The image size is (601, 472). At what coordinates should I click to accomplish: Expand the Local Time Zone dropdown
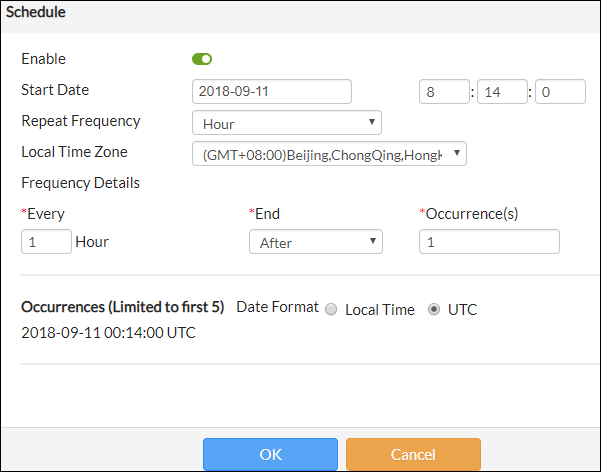coord(329,154)
